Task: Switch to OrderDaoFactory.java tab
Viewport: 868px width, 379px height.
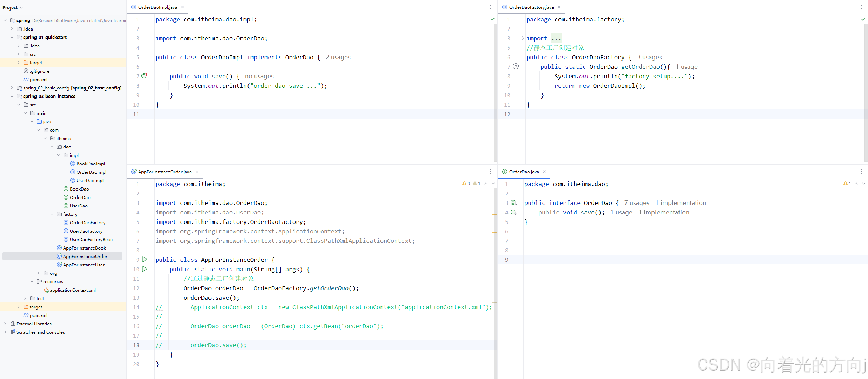Action: 531,7
